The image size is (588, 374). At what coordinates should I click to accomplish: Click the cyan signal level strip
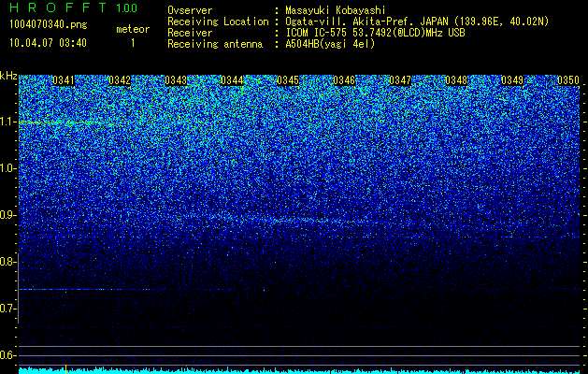pyautogui.click(x=299, y=370)
